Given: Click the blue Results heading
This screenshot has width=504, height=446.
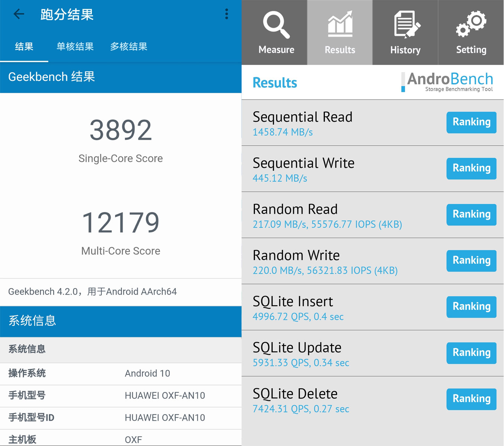Looking at the screenshot, I should point(275,83).
